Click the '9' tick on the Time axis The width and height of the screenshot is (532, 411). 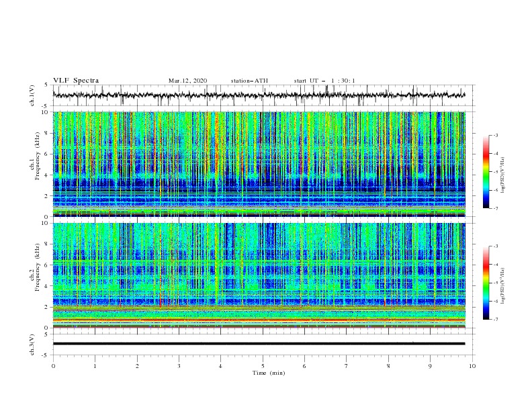[x=430, y=366]
